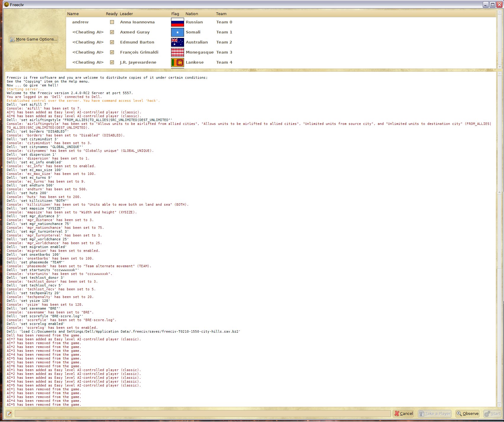Image resolution: width=504 pixels, height=422 pixels.
Task: Sort players by Nation column header
Action: [x=192, y=14]
